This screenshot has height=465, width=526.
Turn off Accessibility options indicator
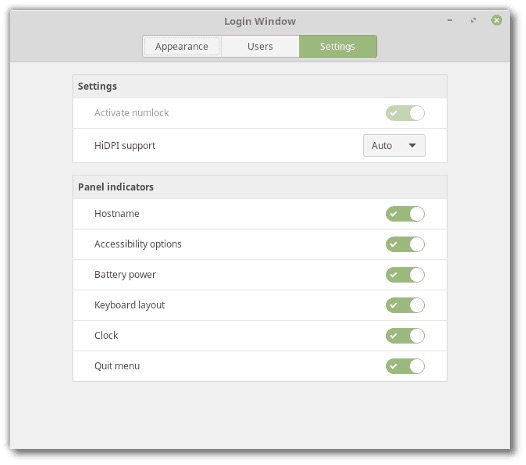pos(405,244)
